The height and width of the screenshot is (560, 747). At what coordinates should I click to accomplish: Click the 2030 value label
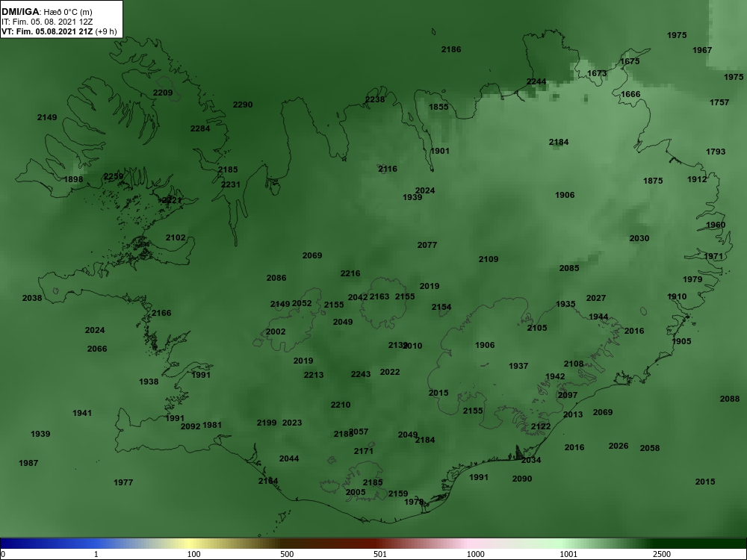coord(639,239)
